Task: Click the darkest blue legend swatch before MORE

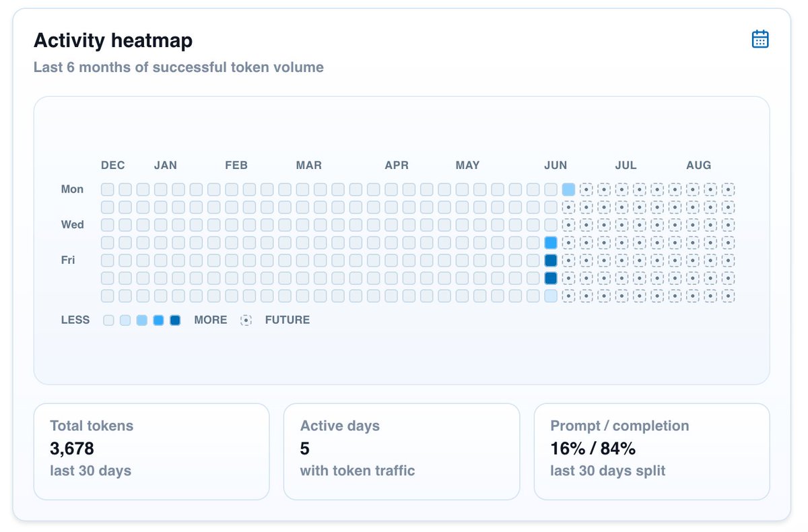Action: (175, 321)
